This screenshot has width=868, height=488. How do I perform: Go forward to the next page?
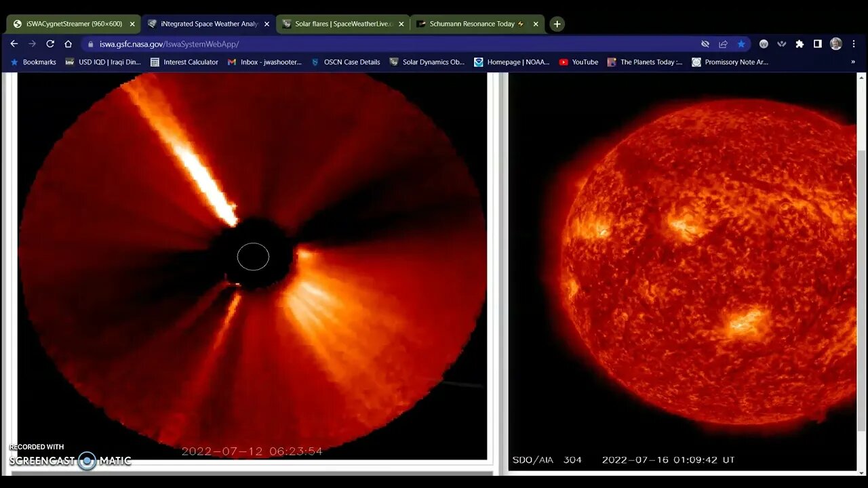click(x=32, y=43)
